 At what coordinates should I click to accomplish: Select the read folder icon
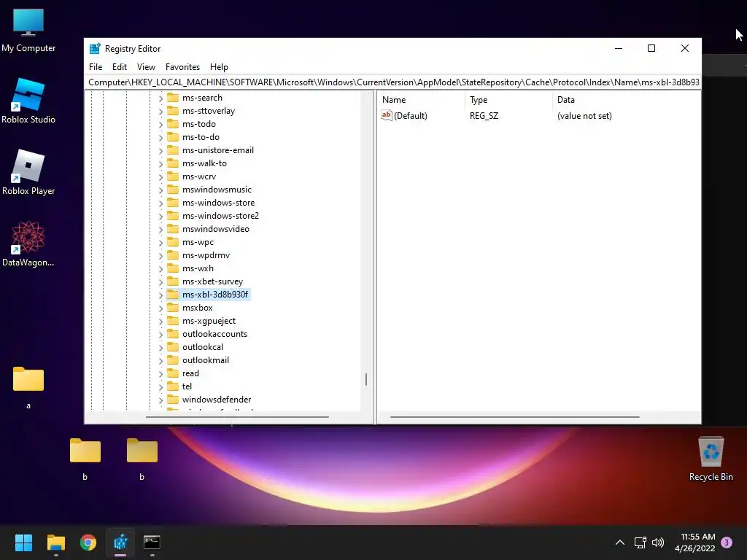click(x=172, y=373)
